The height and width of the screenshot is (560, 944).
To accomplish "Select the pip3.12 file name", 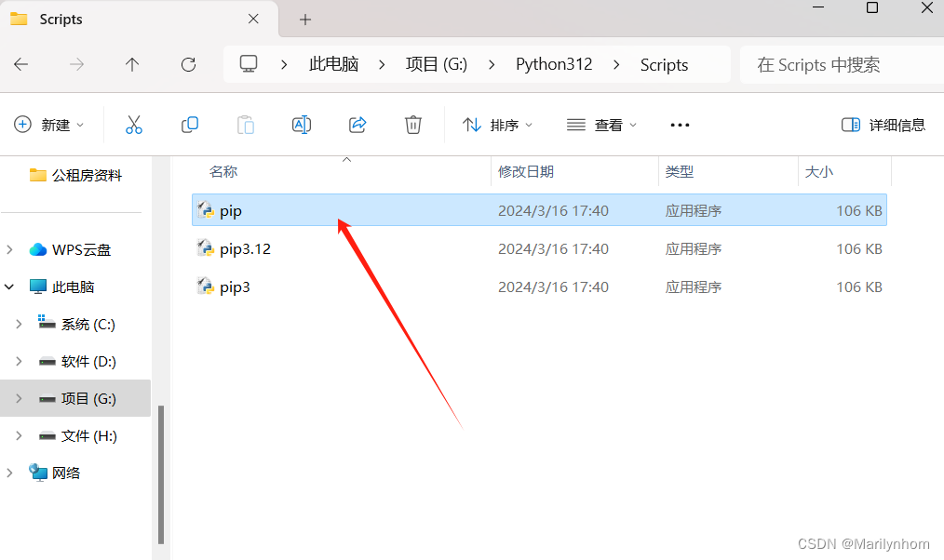I will 245,249.
